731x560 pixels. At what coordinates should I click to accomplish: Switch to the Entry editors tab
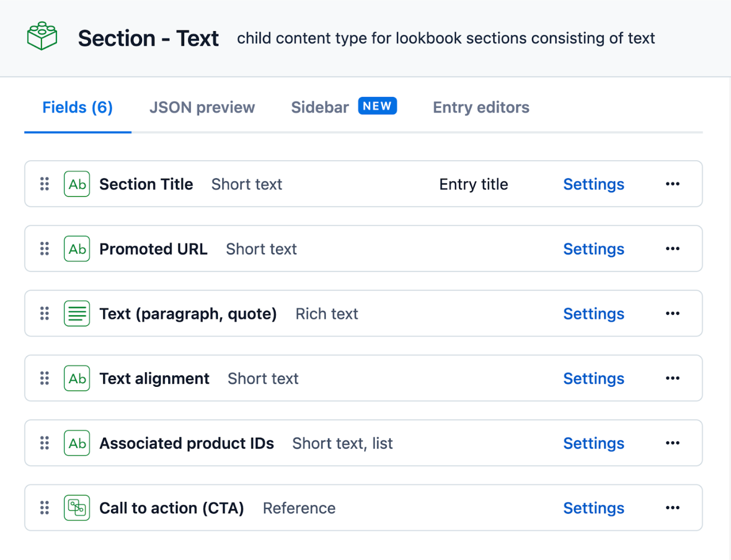tap(481, 107)
